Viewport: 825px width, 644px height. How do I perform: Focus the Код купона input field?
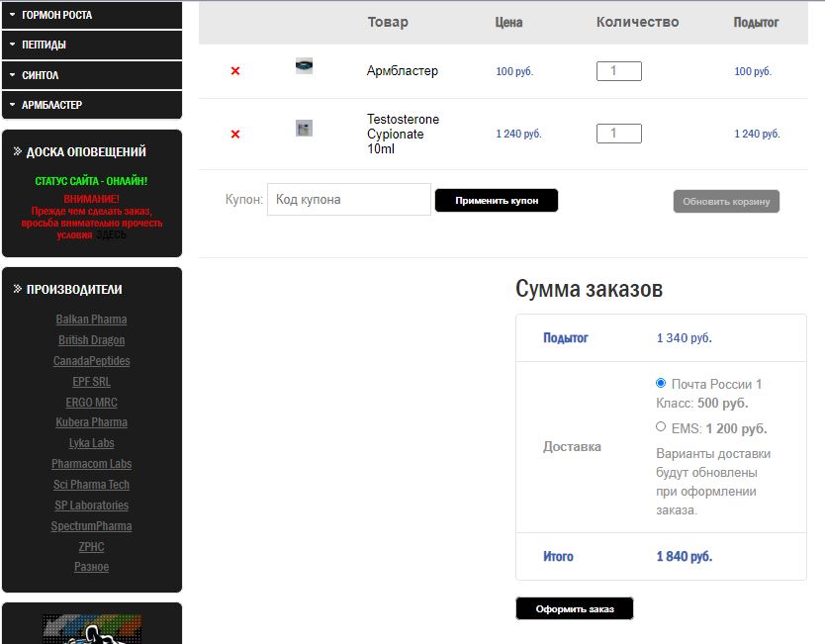pos(348,200)
